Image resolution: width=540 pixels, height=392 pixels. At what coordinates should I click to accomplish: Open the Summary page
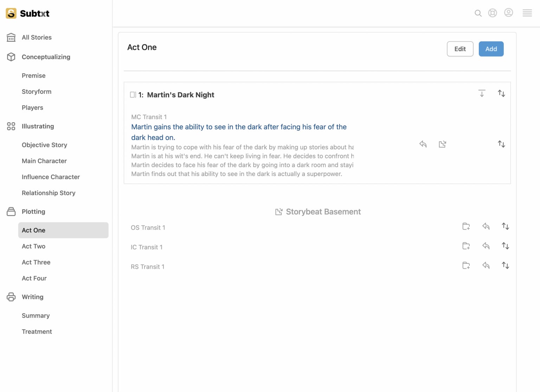pos(36,315)
